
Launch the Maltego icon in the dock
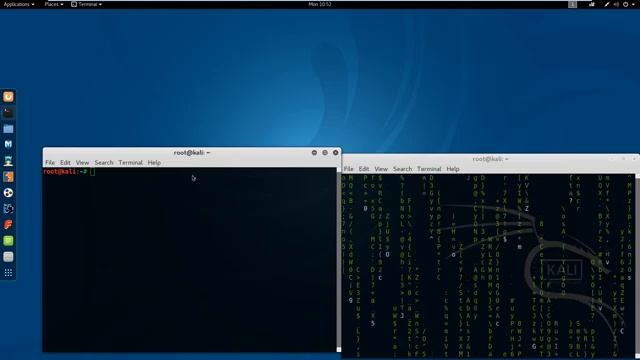(x=8, y=209)
